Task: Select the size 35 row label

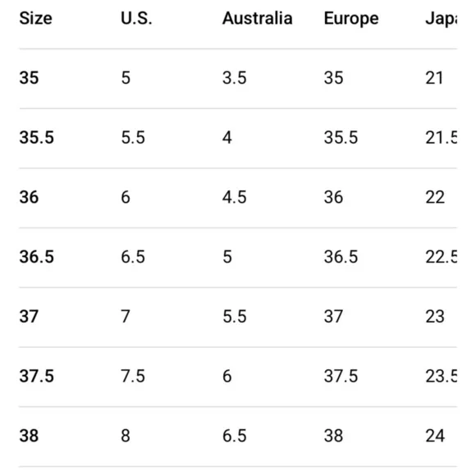Action: pyautogui.click(x=30, y=78)
